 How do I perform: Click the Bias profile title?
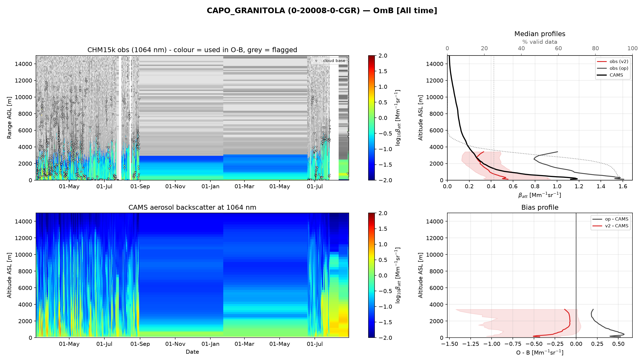coord(540,208)
